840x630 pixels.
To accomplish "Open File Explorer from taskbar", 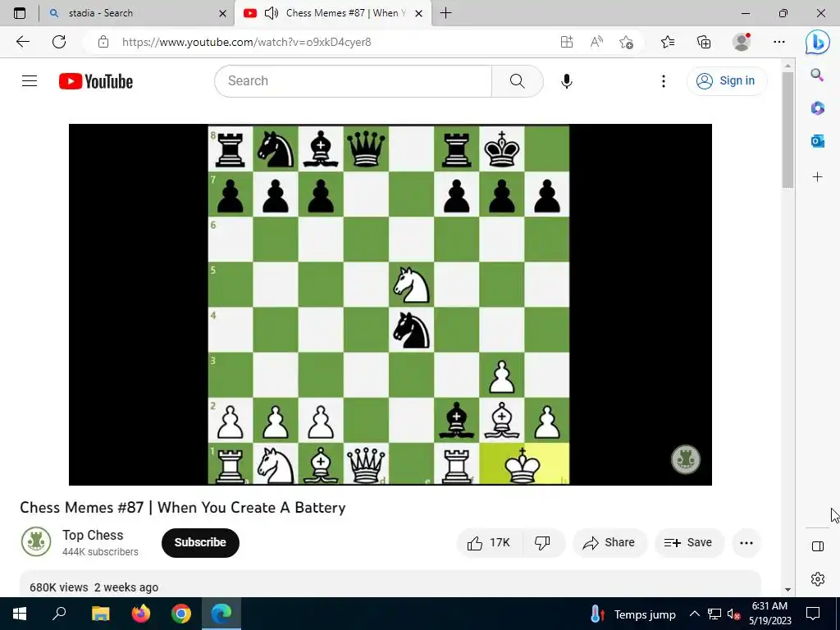I will coord(100,614).
